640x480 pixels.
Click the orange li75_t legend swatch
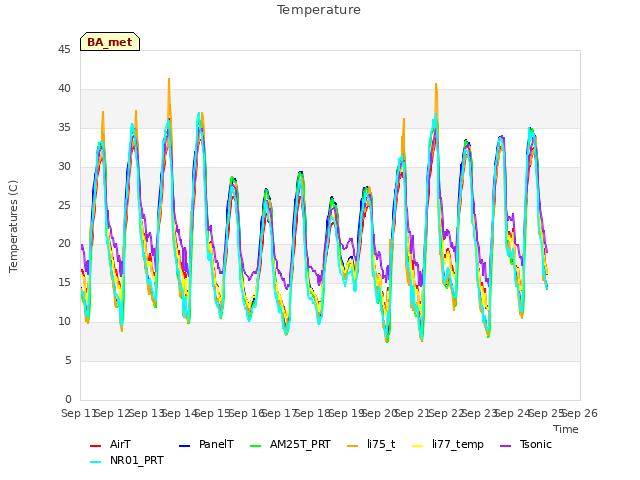coord(352,446)
